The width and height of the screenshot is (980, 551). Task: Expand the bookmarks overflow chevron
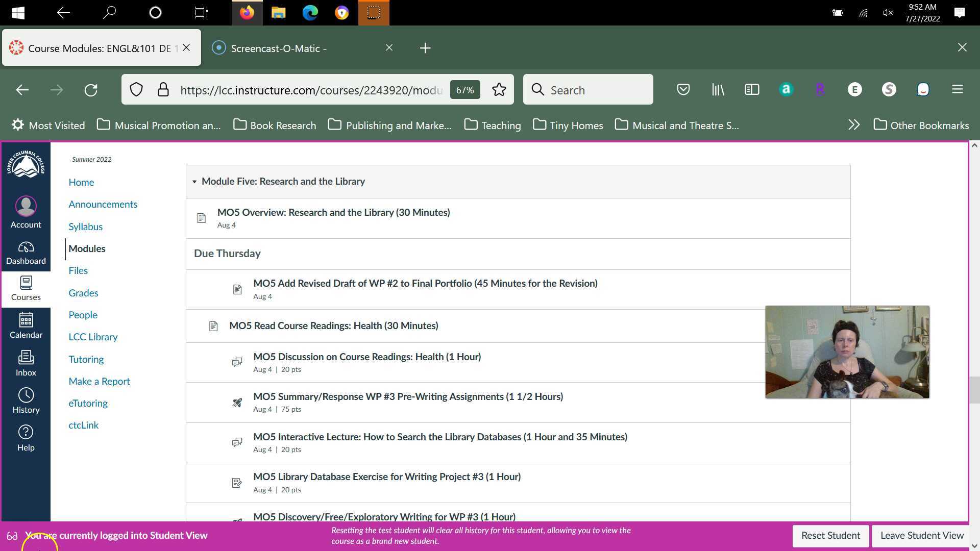click(x=854, y=124)
